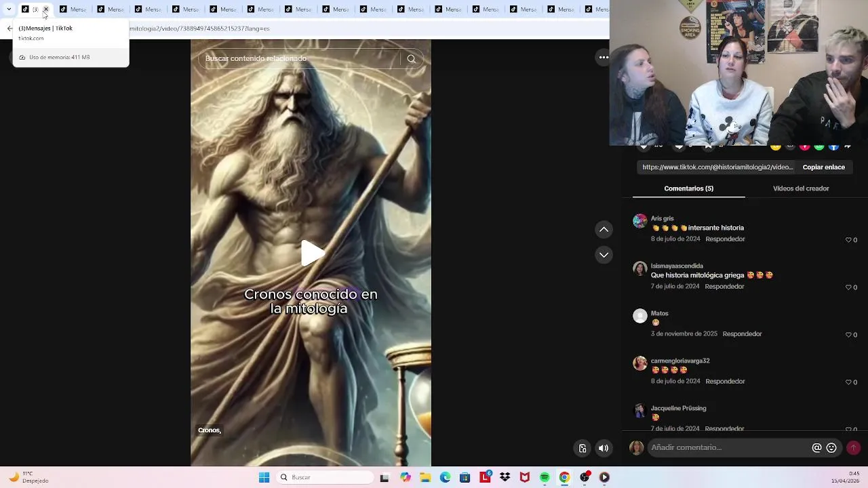Open Dropbox from the taskbar

click(x=505, y=477)
